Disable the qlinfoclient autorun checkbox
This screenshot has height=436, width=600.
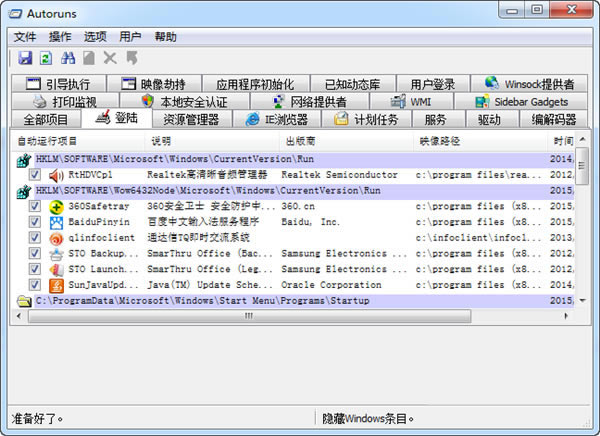pyautogui.click(x=34, y=238)
